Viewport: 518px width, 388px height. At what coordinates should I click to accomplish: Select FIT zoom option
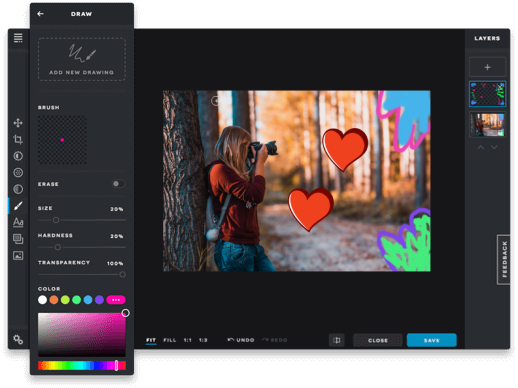pos(151,340)
